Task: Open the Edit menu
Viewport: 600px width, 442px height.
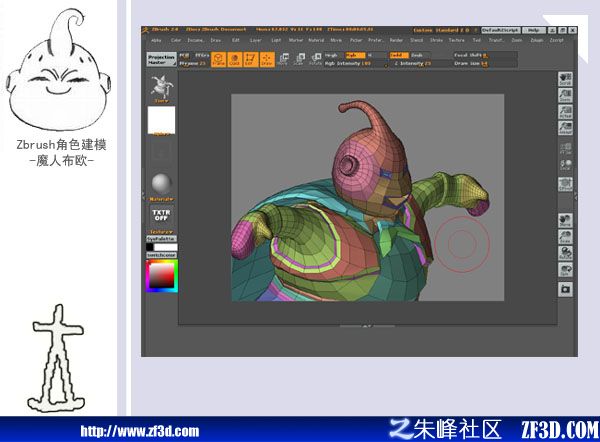Action: (236, 40)
